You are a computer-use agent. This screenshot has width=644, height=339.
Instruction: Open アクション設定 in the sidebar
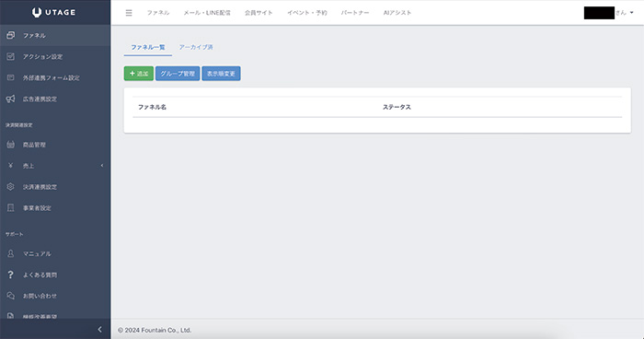[x=55, y=56]
